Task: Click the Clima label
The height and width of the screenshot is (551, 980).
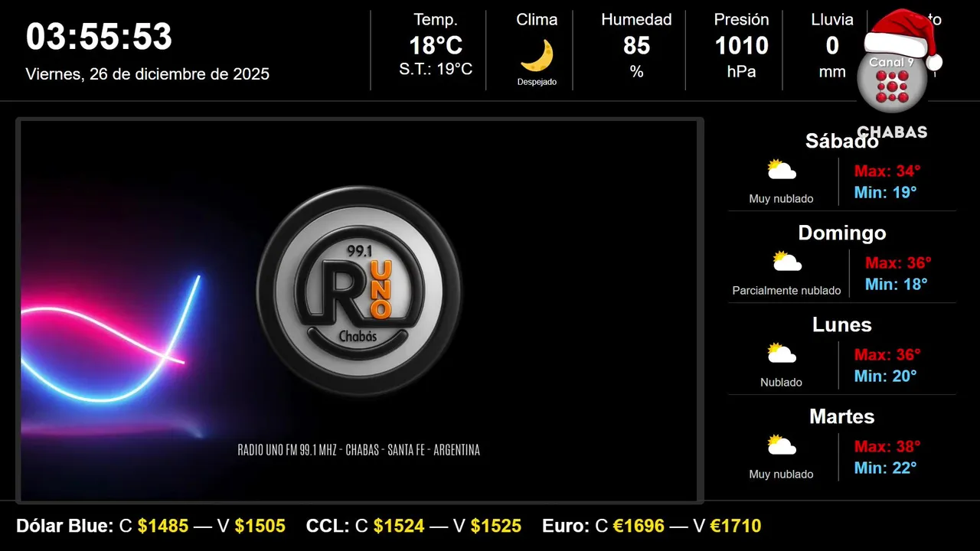Action: (x=537, y=20)
